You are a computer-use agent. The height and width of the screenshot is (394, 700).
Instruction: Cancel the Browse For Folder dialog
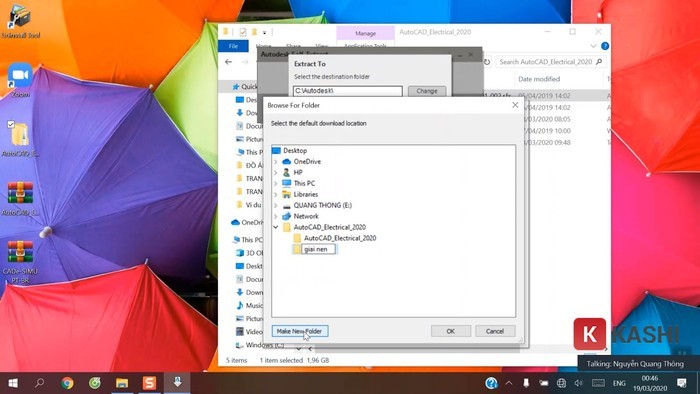tap(495, 331)
